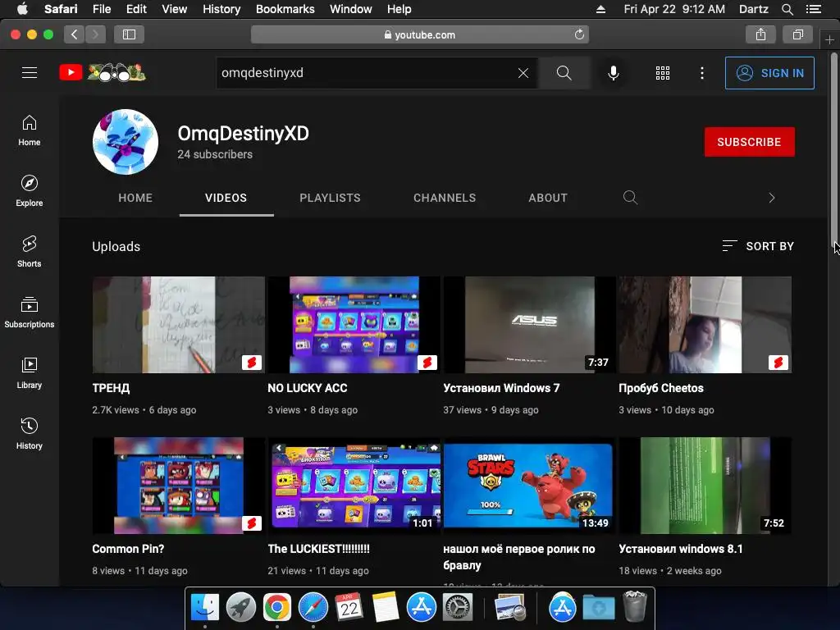This screenshot has height=630, width=840.
Task: Open the Brawl Stars 13:49 video thumbnail
Action: point(529,486)
